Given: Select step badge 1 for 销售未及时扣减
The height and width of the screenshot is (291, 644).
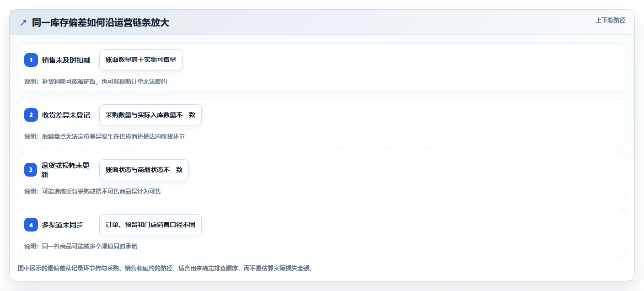Looking at the screenshot, I should click(31, 60).
